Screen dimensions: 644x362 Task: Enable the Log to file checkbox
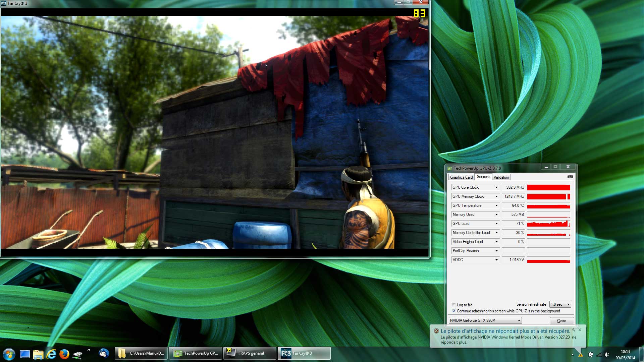click(x=454, y=305)
